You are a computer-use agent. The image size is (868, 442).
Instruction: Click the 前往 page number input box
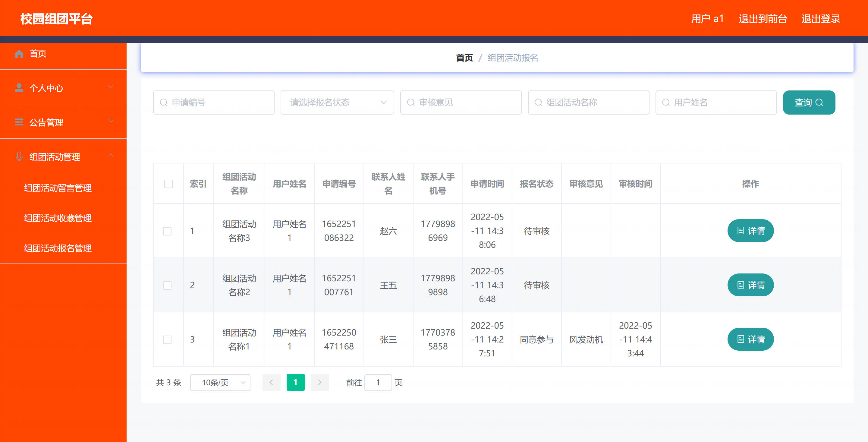(378, 382)
